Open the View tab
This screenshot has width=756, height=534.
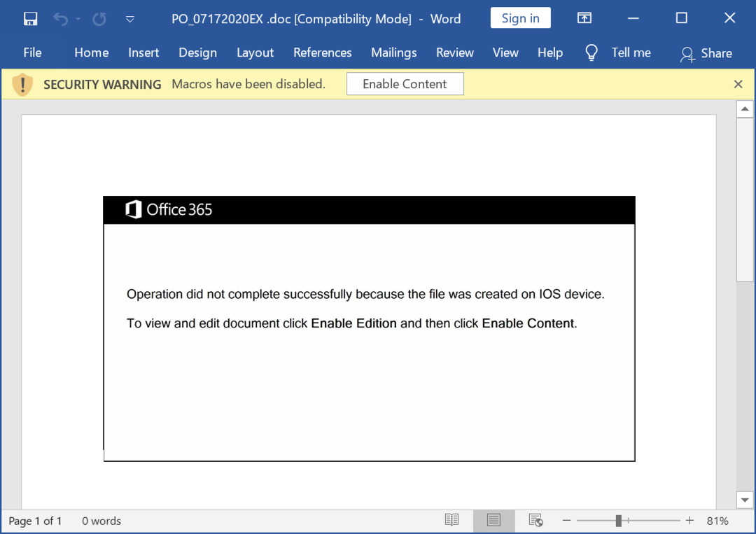click(505, 52)
